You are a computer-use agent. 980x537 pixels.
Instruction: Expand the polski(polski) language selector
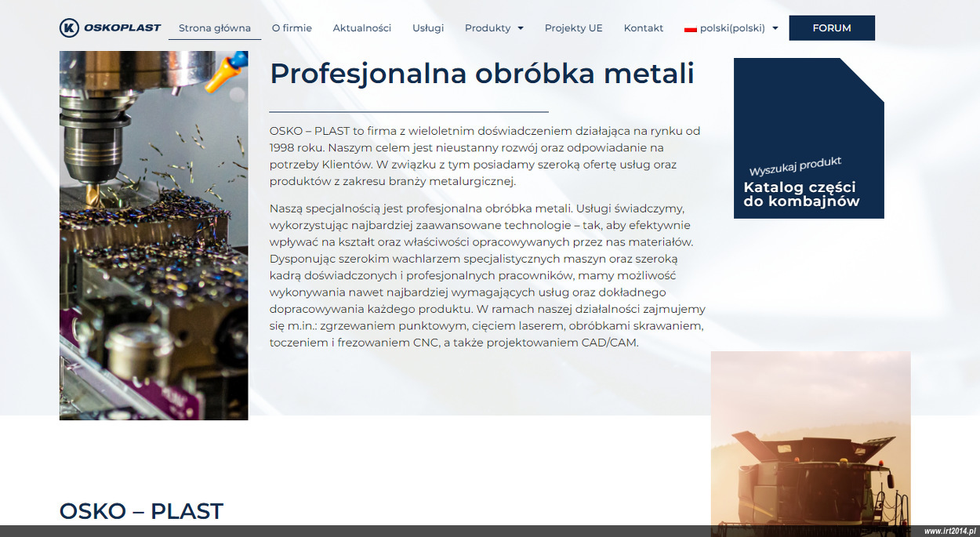coord(731,28)
